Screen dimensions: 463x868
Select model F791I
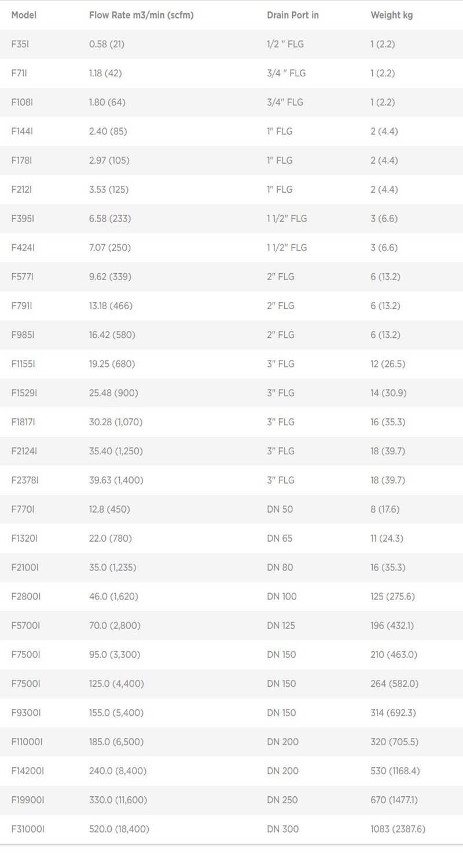click(22, 306)
